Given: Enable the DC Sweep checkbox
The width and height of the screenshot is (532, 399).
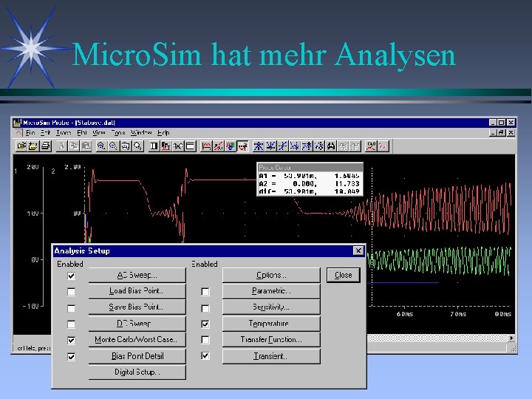Looking at the screenshot, I should point(71,324).
